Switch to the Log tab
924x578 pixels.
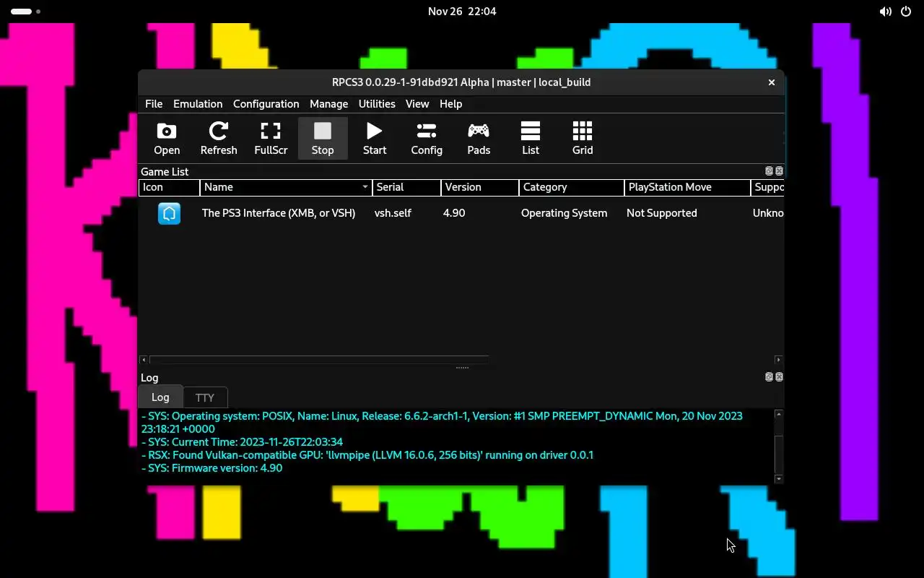click(160, 397)
